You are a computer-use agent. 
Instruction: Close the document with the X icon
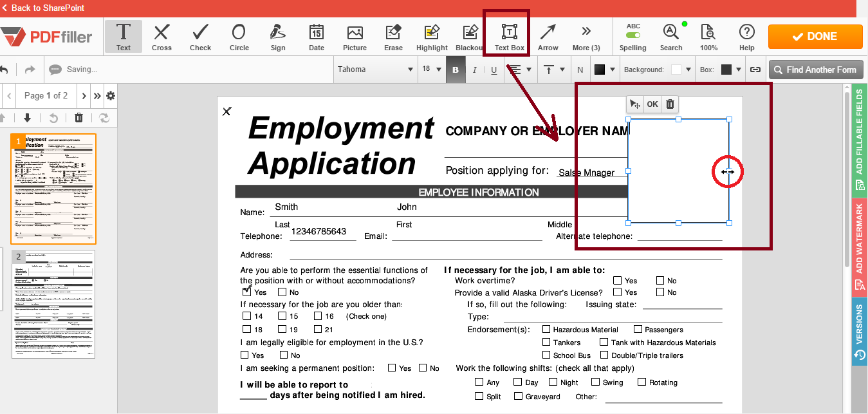click(226, 111)
